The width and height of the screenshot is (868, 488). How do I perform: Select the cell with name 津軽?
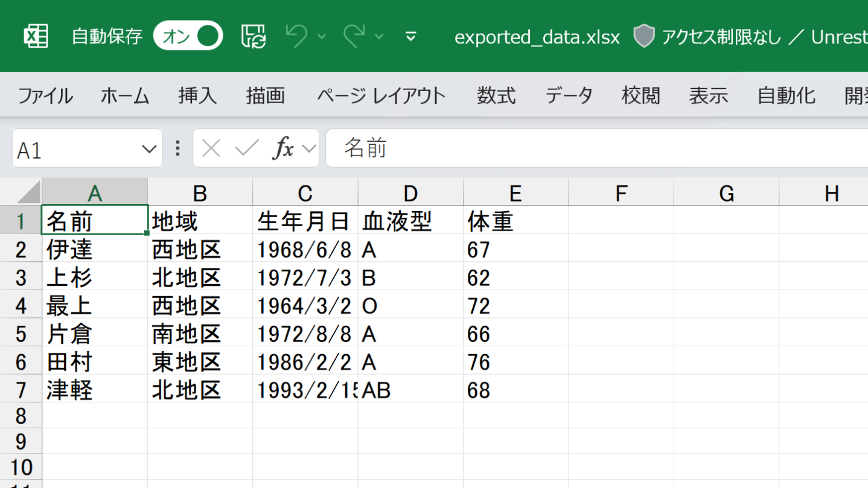(x=95, y=389)
